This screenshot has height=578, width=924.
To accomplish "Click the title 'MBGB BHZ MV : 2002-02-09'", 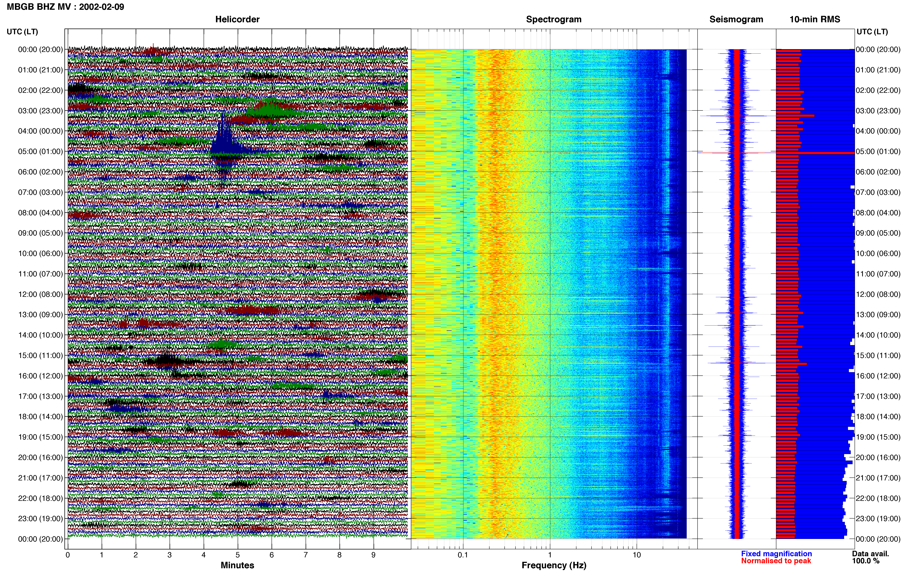I will (65, 7).
